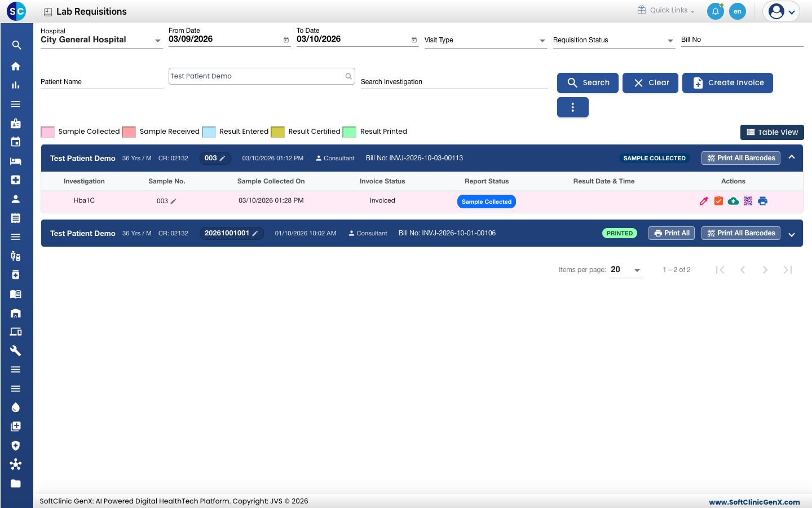The width and height of the screenshot is (812, 508).
Task: Open the Visit Type dropdown
Action: coord(486,40)
